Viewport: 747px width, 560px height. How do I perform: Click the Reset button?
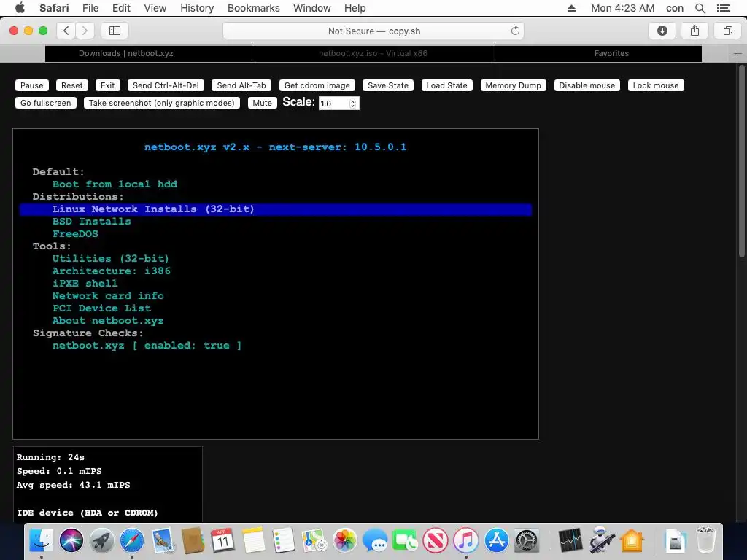[x=72, y=85]
